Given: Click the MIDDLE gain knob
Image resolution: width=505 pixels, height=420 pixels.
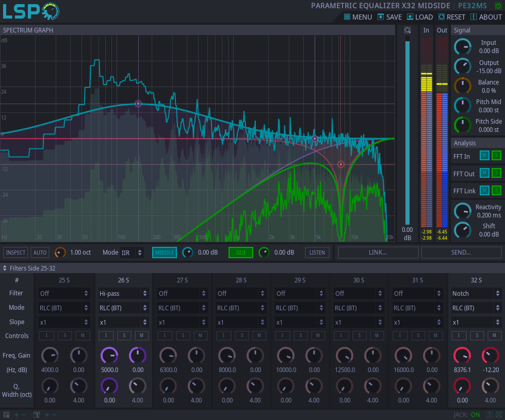Looking at the screenshot, I should 188,253.
